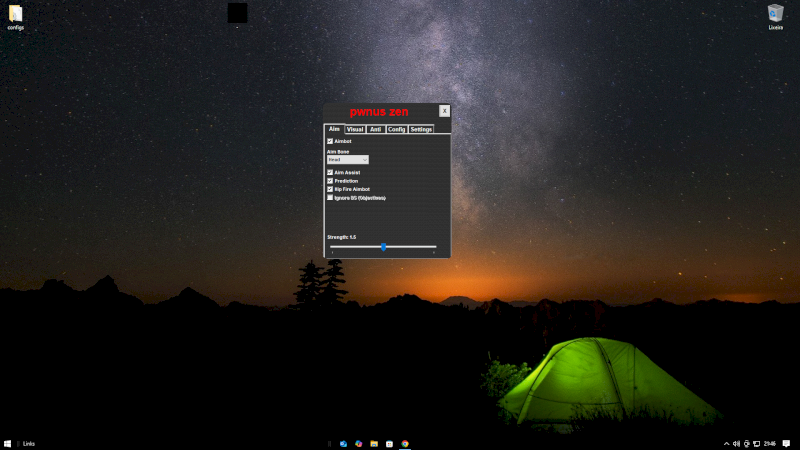Screen dimensions: 800x450
Task: Go to the Settings tab
Action: (420, 129)
